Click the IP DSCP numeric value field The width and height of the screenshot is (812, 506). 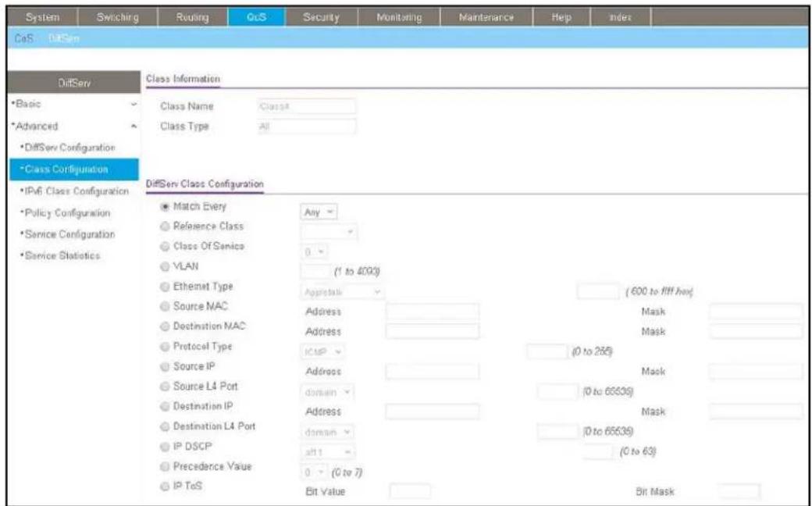point(599,452)
